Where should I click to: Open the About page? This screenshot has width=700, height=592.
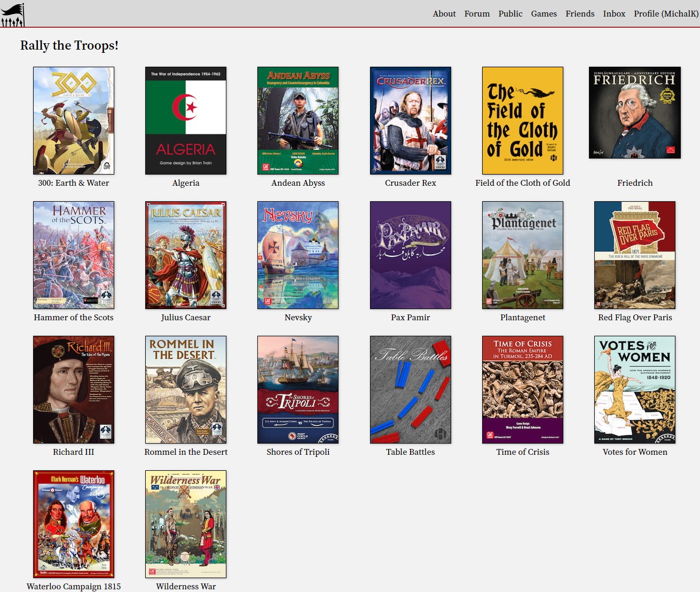point(444,14)
